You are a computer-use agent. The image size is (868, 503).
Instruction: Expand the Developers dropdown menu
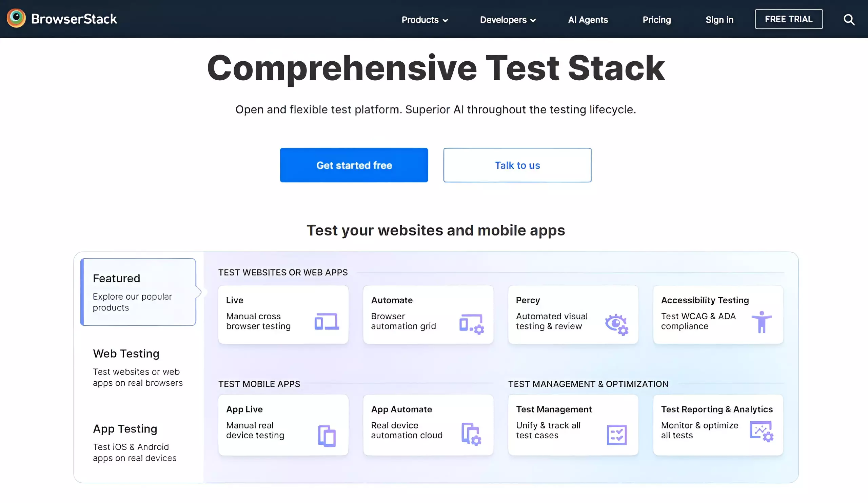point(507,20)
